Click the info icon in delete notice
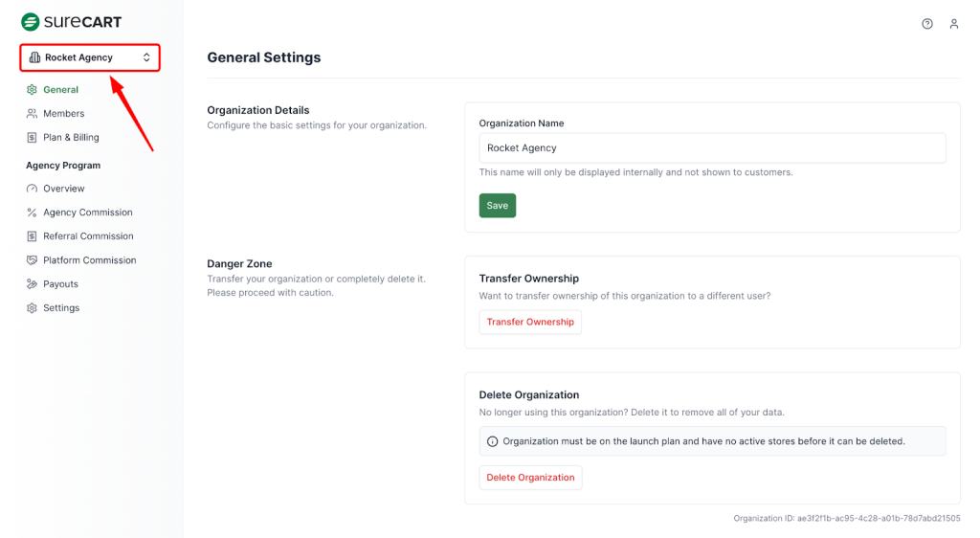980x538 pixels. [493, 441]
